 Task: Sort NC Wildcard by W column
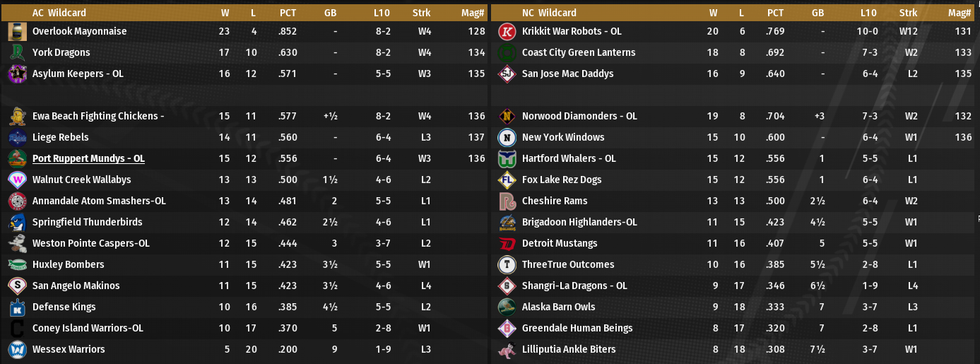[714, 13]
